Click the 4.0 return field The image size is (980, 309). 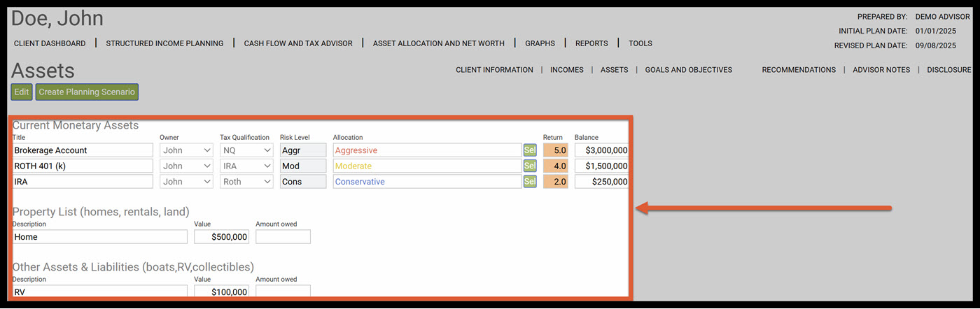coord(556,166)
